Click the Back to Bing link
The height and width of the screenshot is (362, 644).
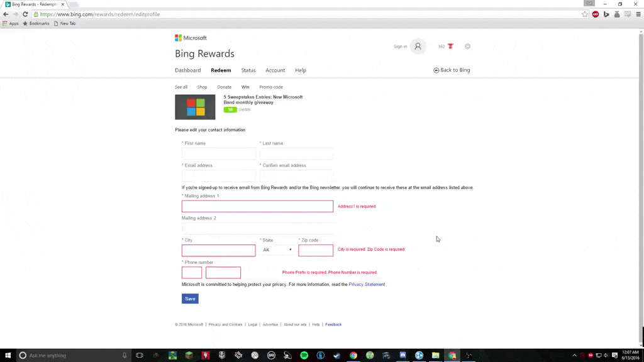pyautogui.click(x=452, y=70)
